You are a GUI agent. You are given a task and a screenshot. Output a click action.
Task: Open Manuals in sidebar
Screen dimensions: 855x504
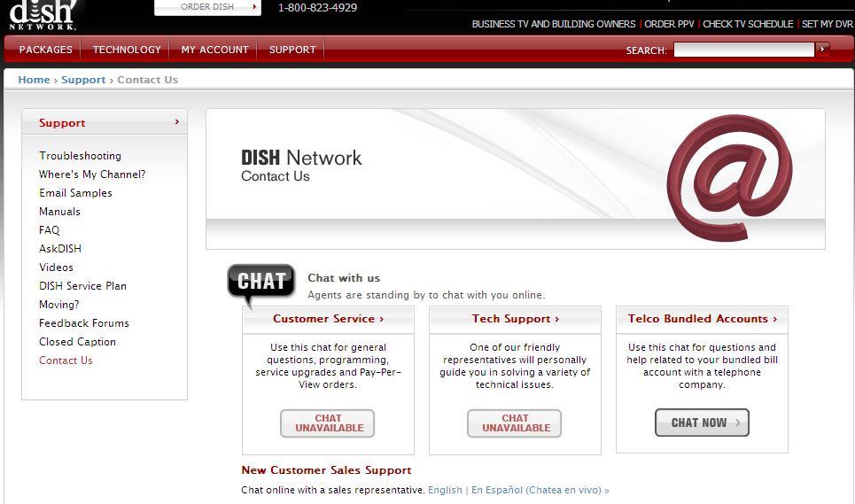(x=59, y=212)
